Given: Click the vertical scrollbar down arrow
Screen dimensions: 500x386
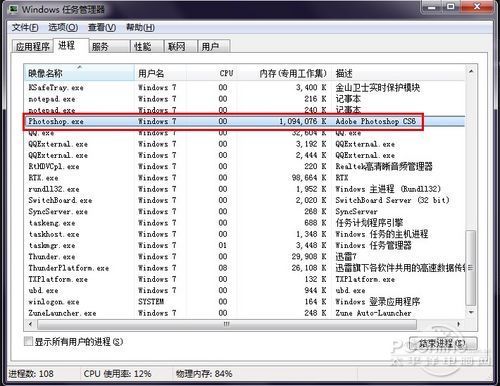Looking at the screenshot, I should point(471,312).
